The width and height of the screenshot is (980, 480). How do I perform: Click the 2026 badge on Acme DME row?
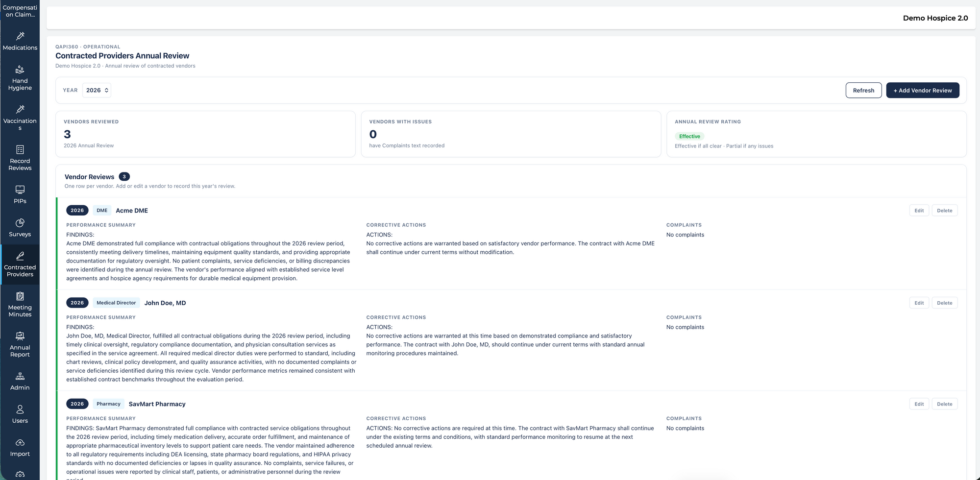tap(77, 211)
